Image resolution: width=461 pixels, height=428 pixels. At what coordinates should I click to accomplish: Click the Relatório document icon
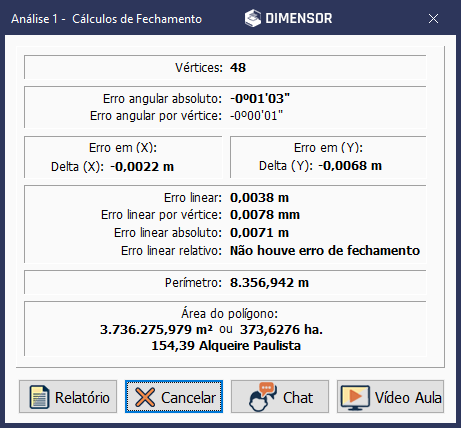39,397
